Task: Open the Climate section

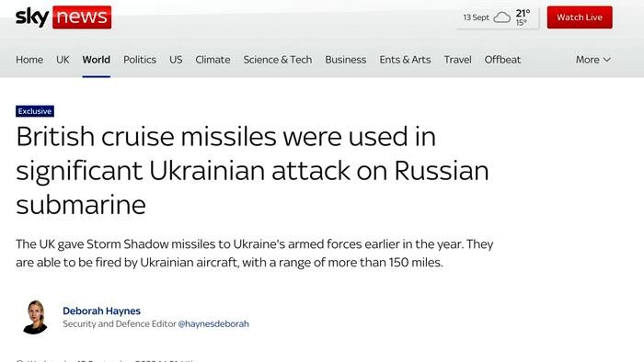Action: 213,60
